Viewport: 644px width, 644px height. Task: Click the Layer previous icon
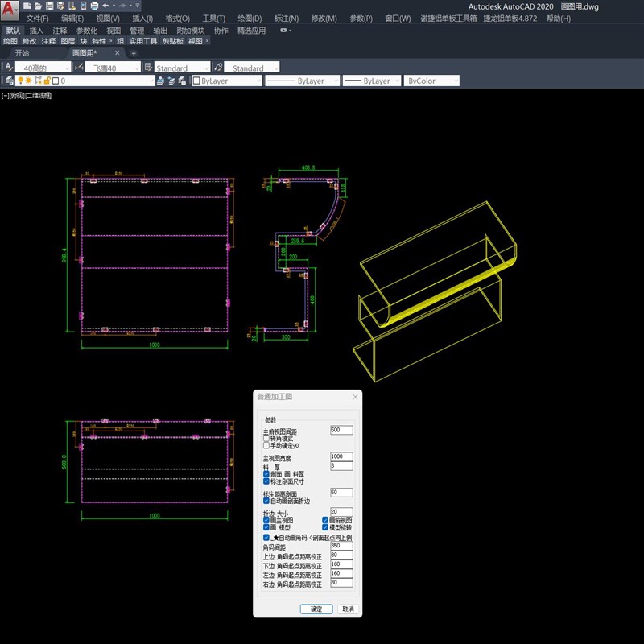171,80
